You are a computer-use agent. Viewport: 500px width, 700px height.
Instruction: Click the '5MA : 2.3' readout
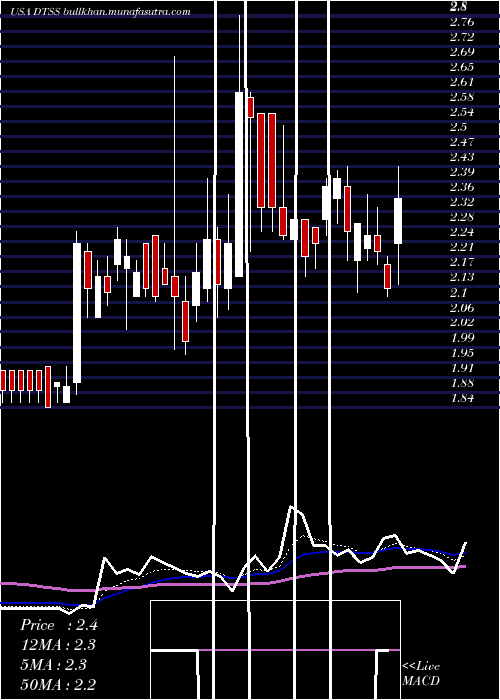tap(55, 665)
